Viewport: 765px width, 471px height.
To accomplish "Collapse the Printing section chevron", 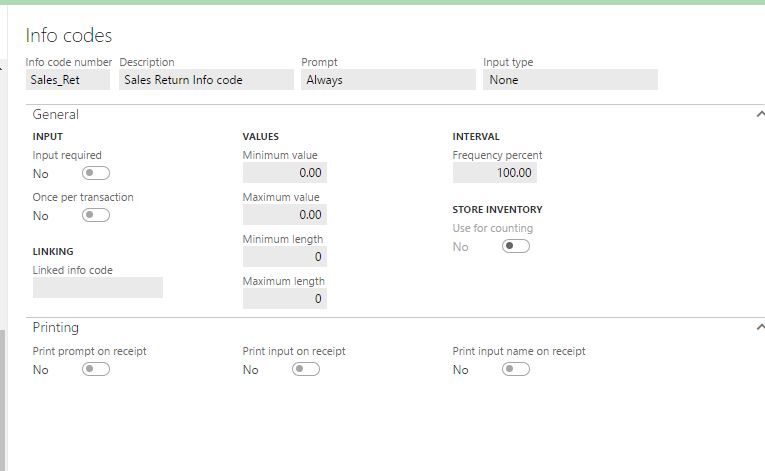I will 760,327.
